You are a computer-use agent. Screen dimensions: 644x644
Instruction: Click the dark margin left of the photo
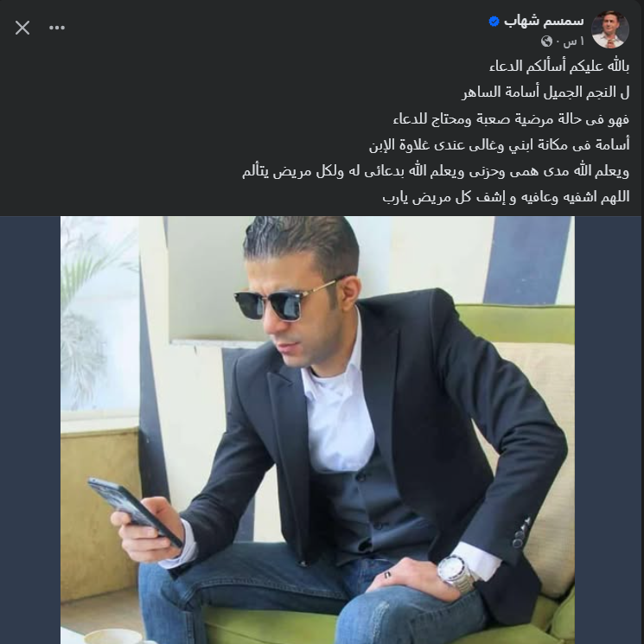point(30,430)
